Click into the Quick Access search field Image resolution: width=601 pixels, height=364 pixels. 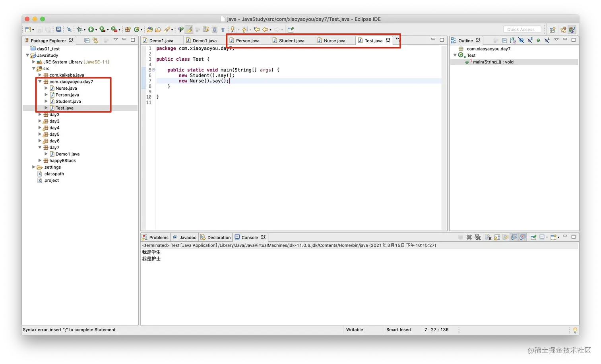[522, 29]
